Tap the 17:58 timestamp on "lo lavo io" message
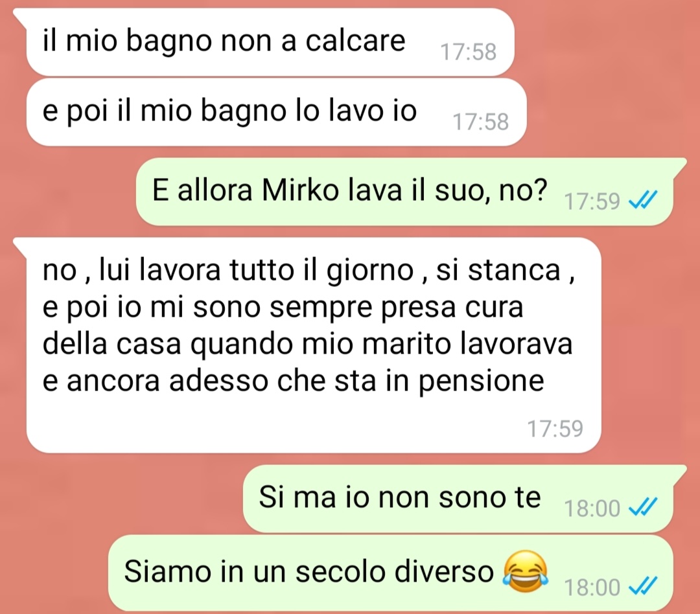This screenshot has height=614, width=700. pyautogui.click(x=481, y=122)
